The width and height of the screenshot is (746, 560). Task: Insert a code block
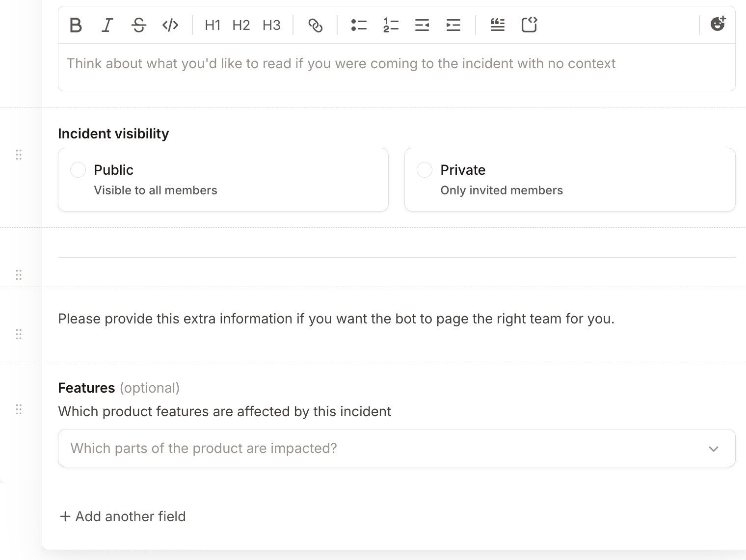click(x=529, y=25)
